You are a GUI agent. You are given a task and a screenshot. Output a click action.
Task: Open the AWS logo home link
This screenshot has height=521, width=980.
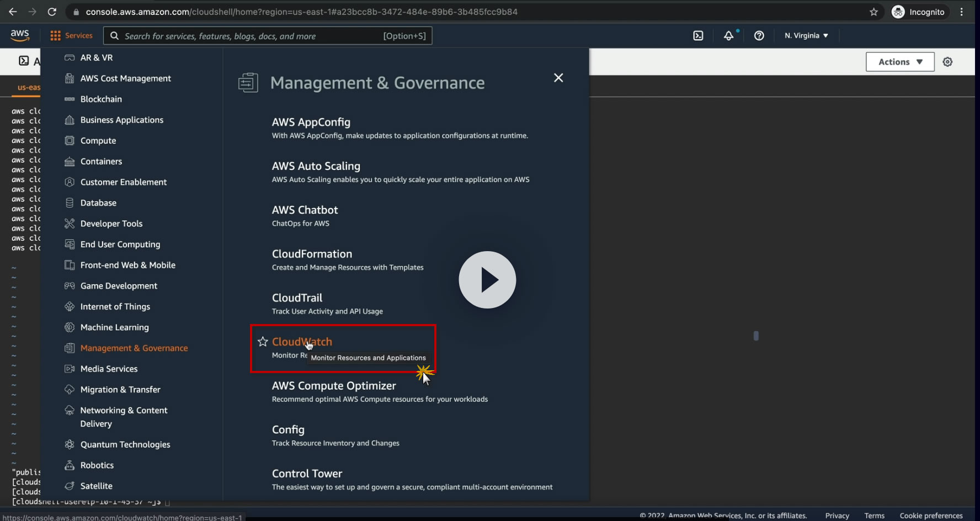pos(20,35)
